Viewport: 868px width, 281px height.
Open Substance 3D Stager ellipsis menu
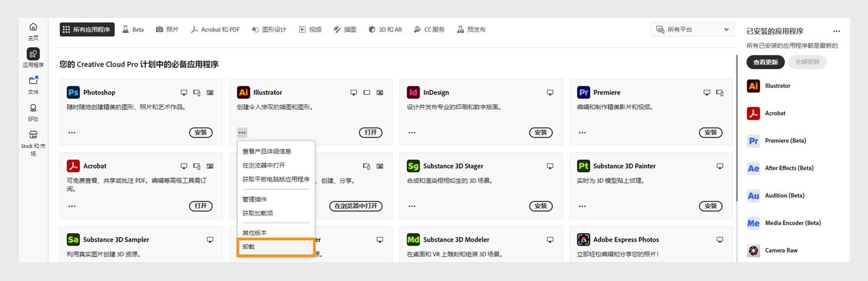click(412, 206)
